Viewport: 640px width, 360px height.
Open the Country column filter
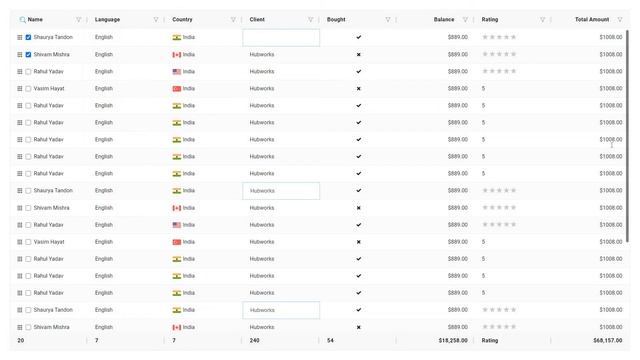(233, 20)
